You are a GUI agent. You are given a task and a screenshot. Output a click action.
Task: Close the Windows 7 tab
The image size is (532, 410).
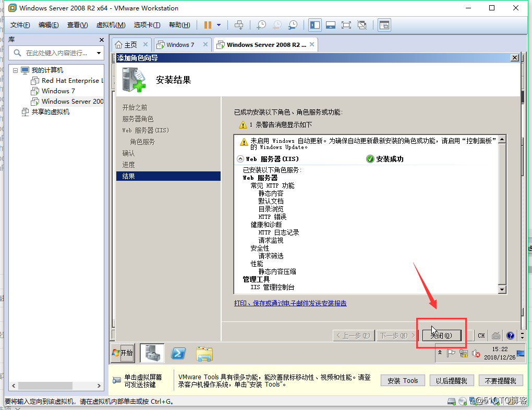[205, 44]
